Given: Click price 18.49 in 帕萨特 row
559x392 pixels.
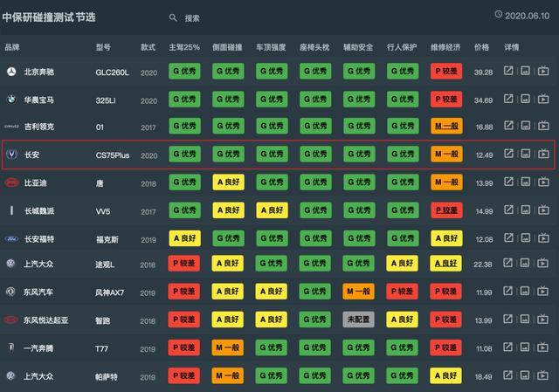Looking at the screenshot, I should [483, 377].
